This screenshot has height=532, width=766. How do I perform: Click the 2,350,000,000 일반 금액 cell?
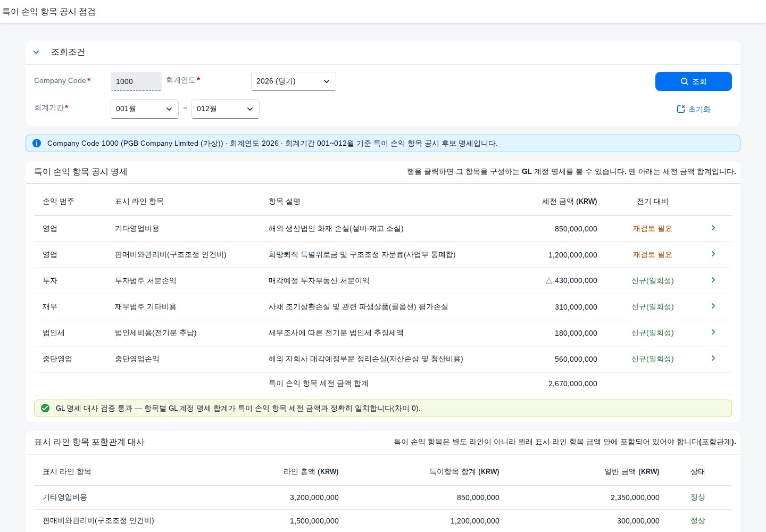tap(635, 498)
